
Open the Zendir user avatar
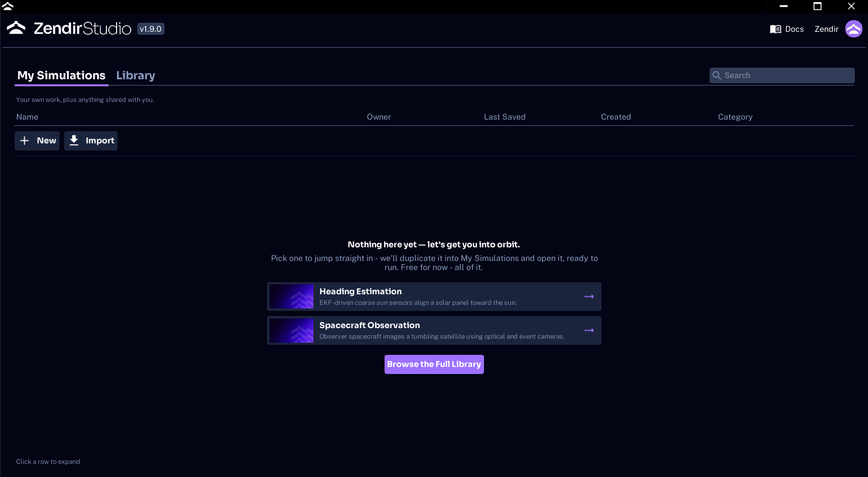[x=854, y=29]
